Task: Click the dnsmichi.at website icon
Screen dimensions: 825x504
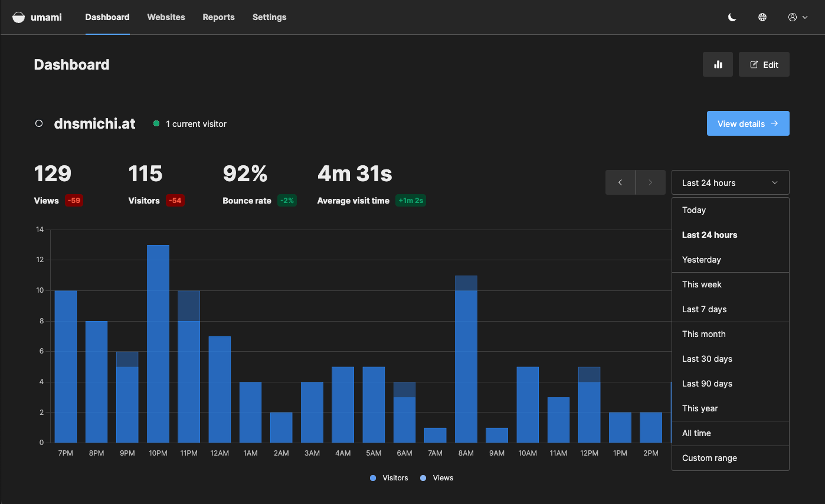Action: (39, 124)
